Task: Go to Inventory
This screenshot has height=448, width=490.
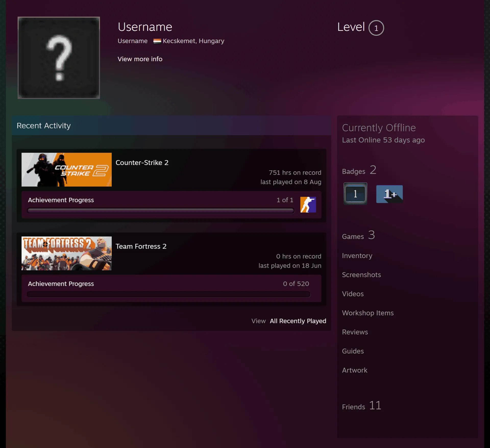Action: (357, 255)
